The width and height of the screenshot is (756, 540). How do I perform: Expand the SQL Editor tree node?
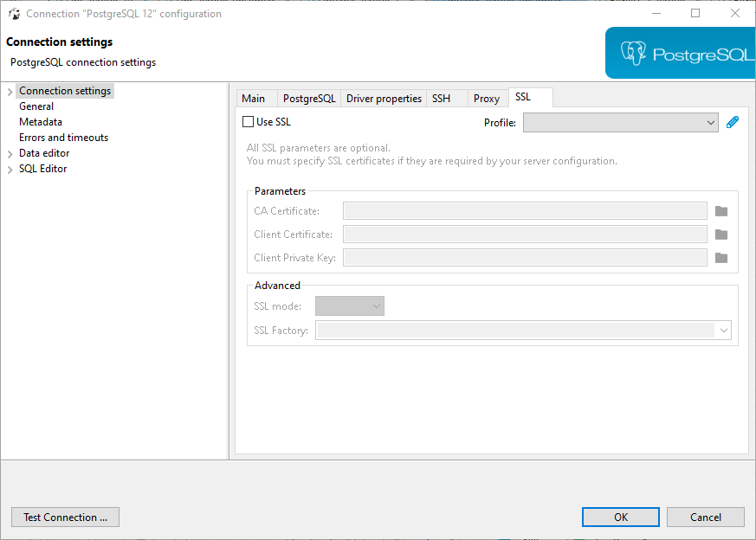(x=10, y=170)
